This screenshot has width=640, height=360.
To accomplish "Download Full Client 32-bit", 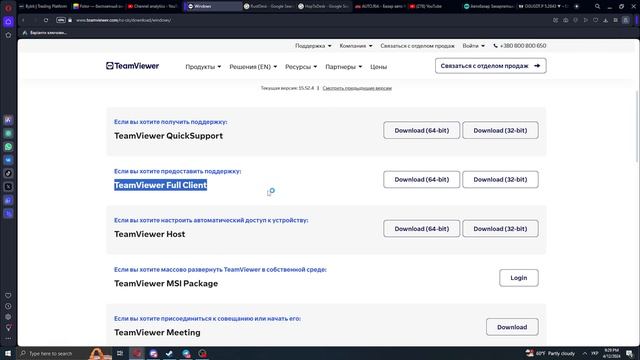I will tap(500, 180).
